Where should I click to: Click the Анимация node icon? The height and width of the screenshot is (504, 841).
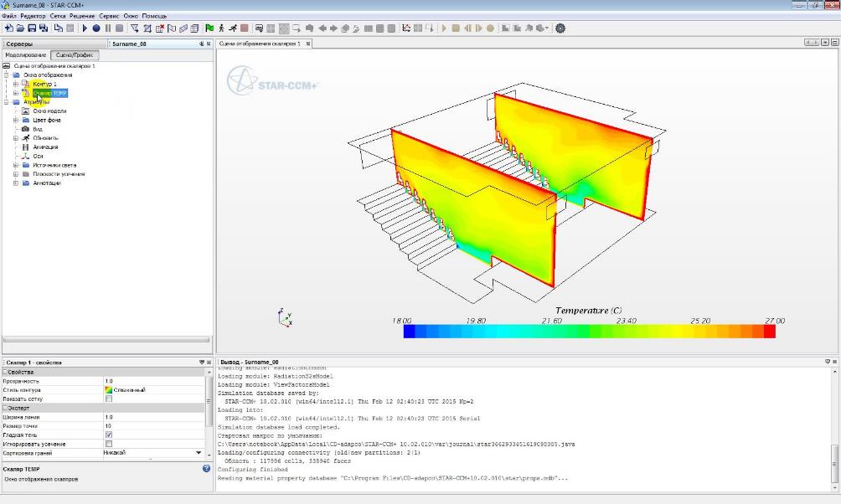26,147
